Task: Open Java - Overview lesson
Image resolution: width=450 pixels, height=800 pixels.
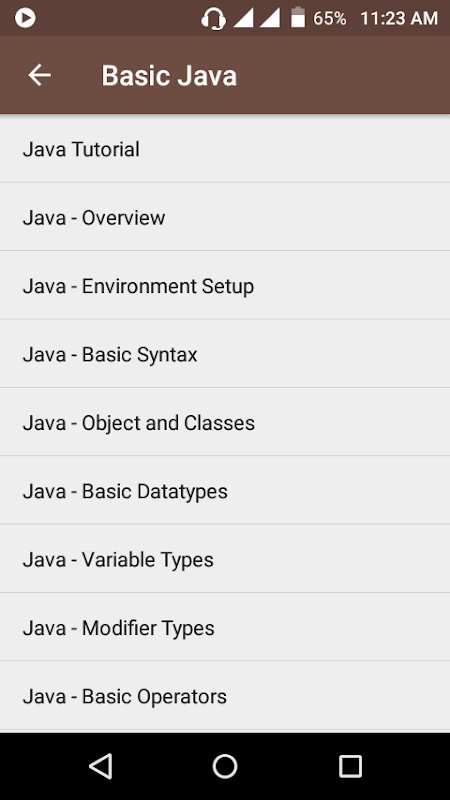Action: pos(225,217)
